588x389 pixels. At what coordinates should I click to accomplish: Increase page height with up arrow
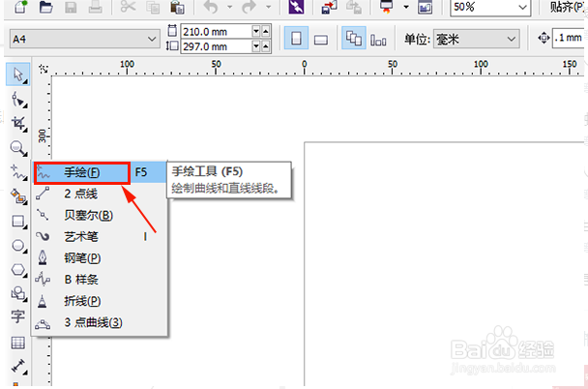[x=266, y=46]
